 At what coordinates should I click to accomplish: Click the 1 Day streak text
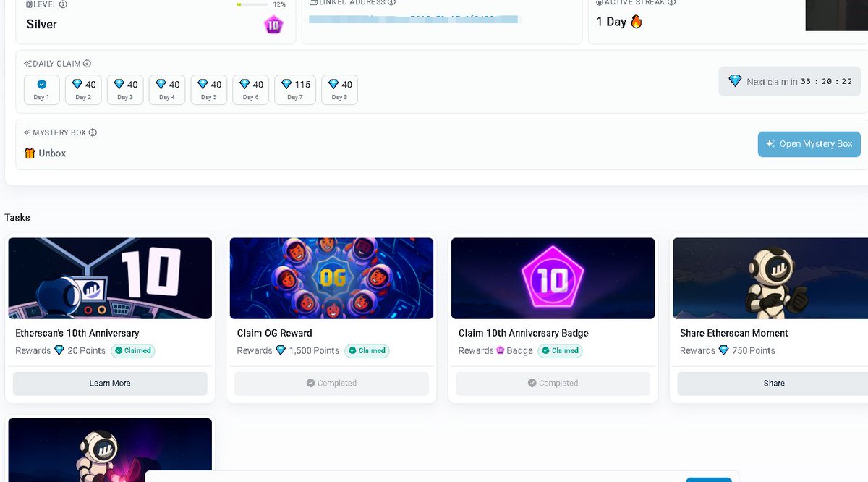611,22
